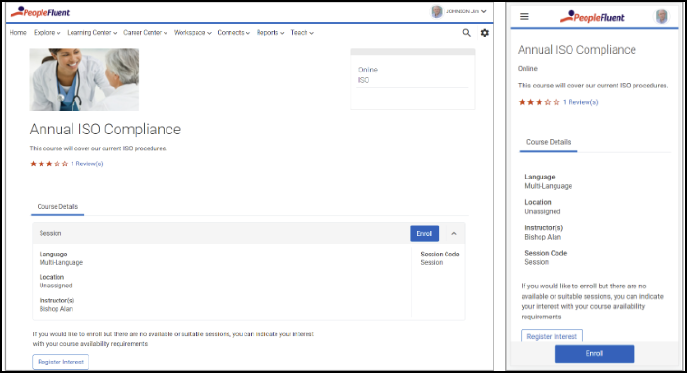Viewport: 687px width, 373px height.
Task: Go to the Home menu item
Action: coord(18,32)
